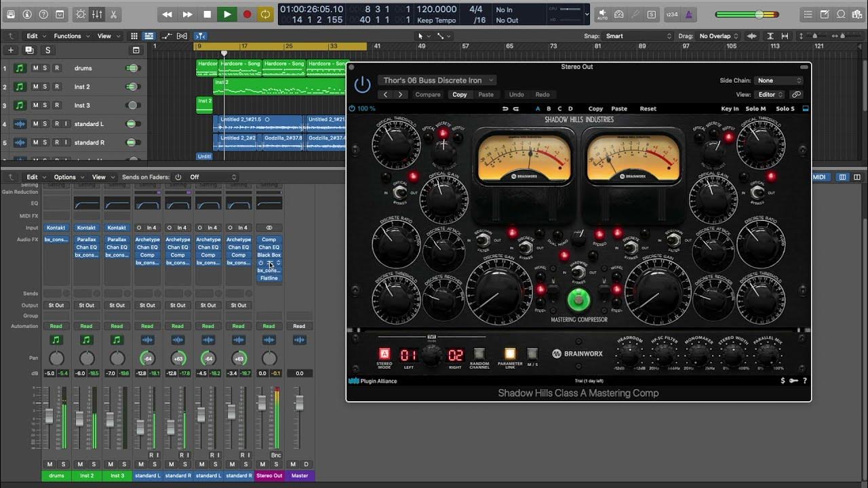Toggle the green mastering compressor bypass button
The height and width of the screenshot is (488, 868).
tap(578, 299)
